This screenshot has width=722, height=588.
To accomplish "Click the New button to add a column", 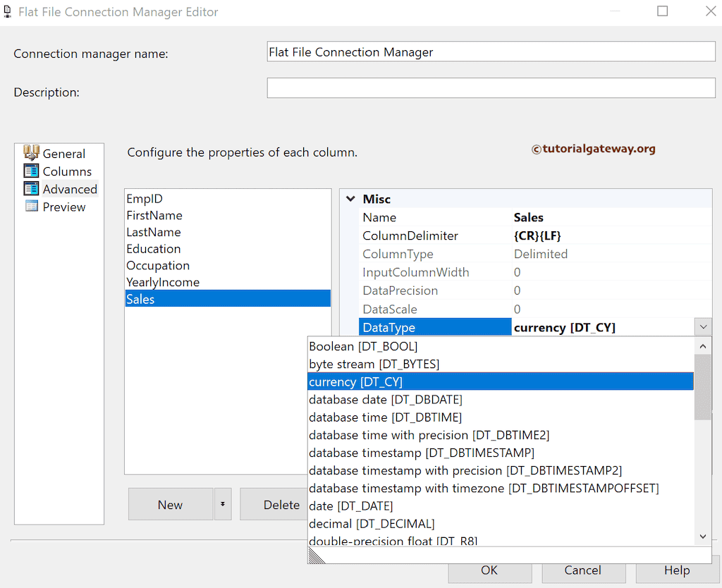I will point(170,504).
